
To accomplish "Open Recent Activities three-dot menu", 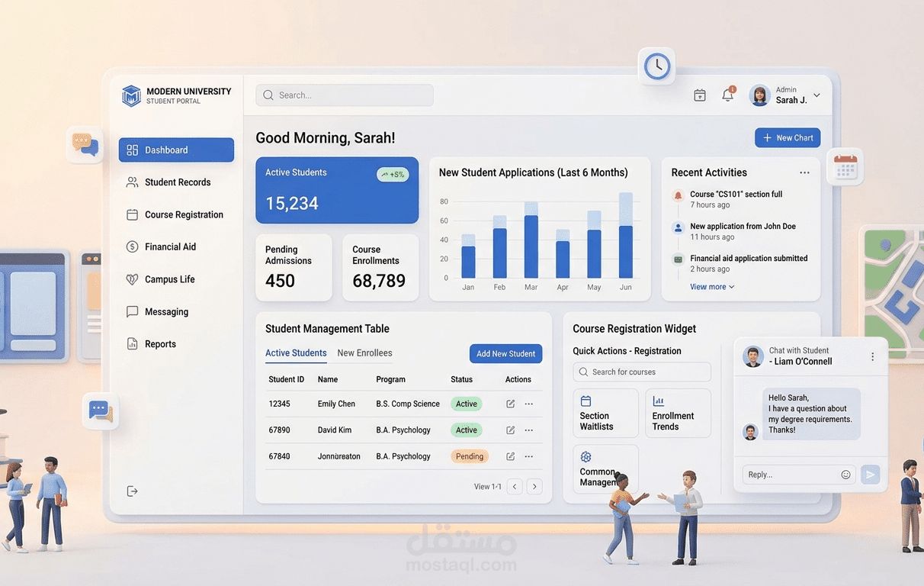I will 804,173.
